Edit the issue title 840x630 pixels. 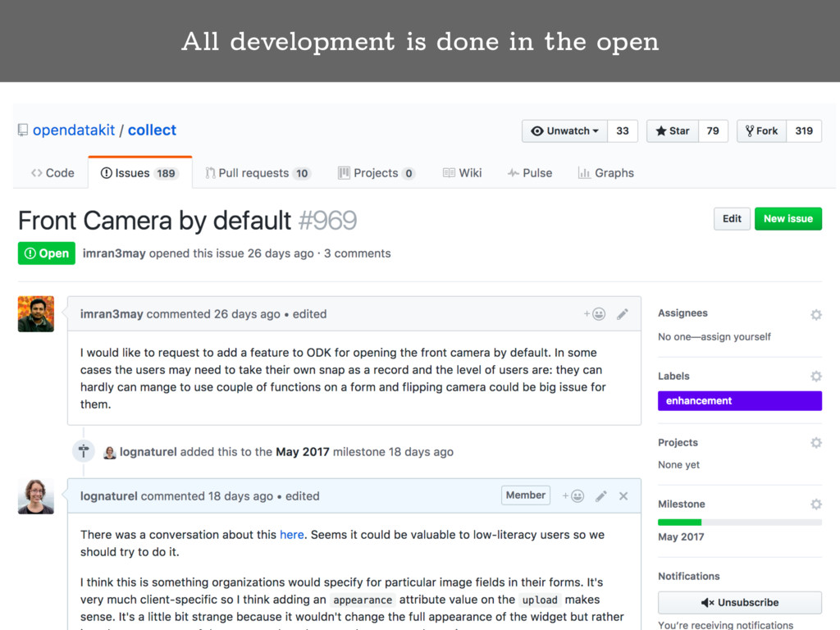[732, 218]
